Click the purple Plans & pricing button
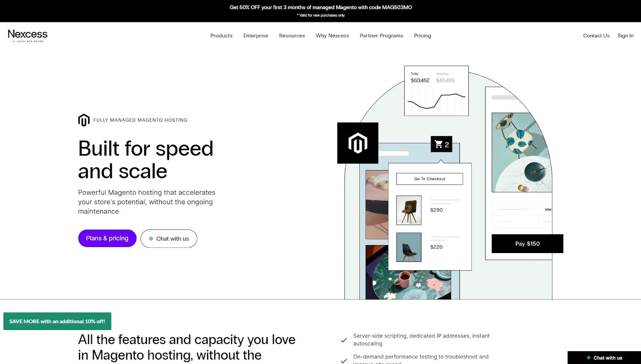The height and width of the screenshot is (364, 641). (107, 238)
